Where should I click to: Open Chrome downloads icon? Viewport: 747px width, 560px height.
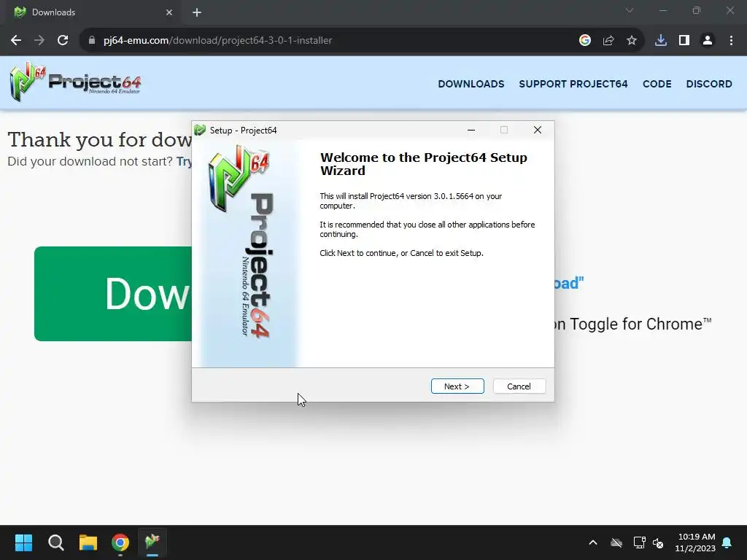tap(661, 41)
